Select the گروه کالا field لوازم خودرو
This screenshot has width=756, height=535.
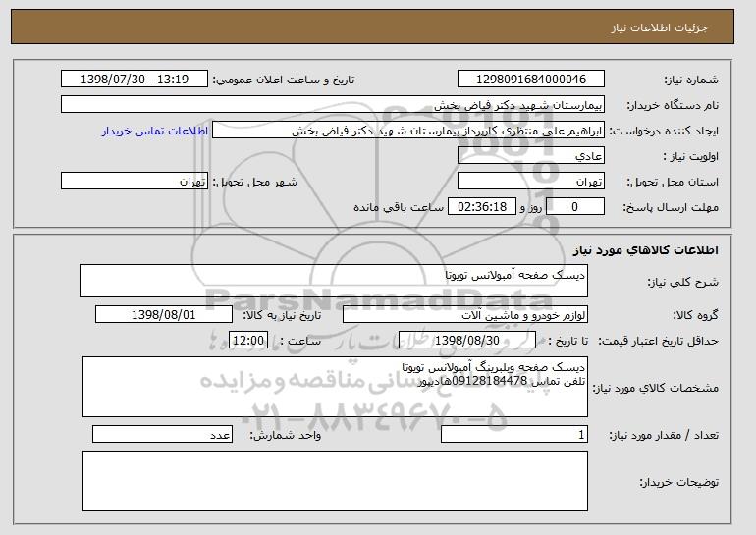click(465, 315)
